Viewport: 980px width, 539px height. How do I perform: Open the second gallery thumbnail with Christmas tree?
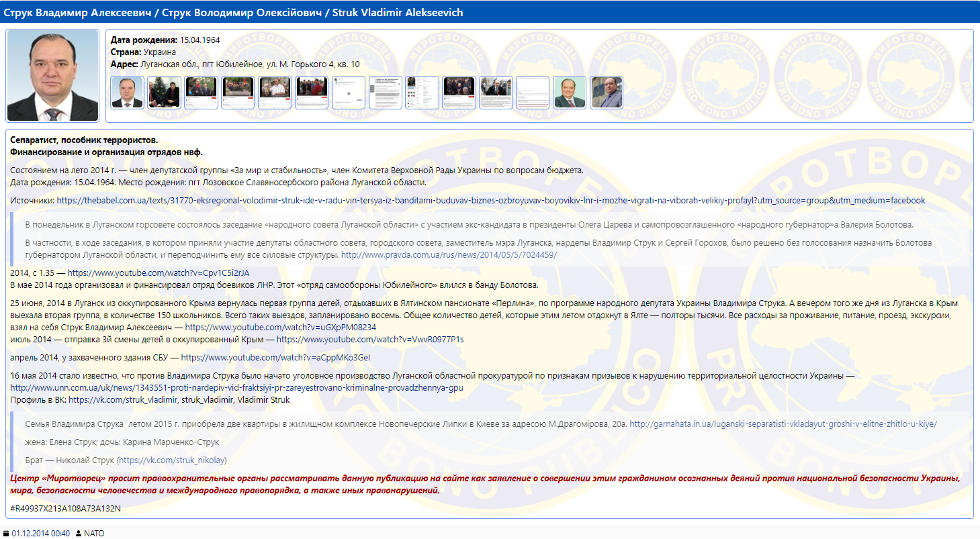click(164, 93)
